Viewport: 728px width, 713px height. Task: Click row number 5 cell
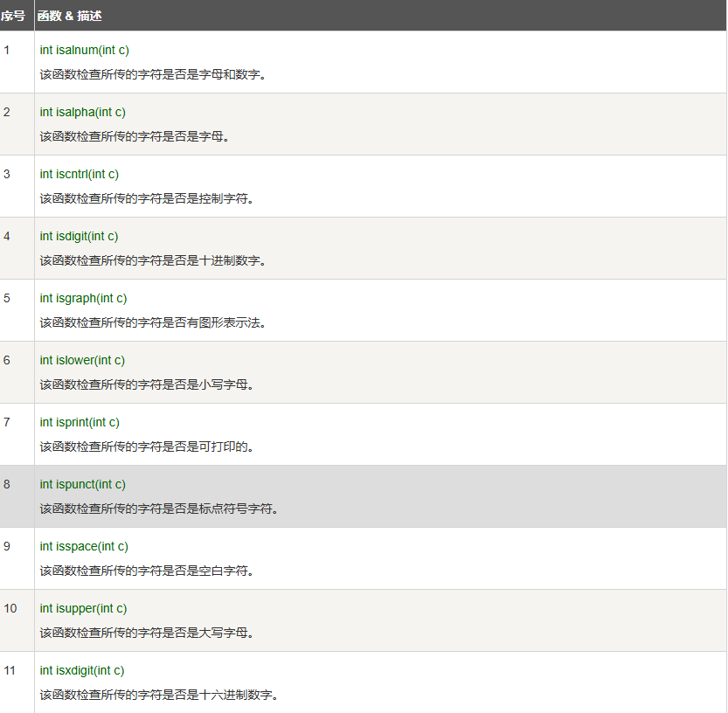coord(17,310)
